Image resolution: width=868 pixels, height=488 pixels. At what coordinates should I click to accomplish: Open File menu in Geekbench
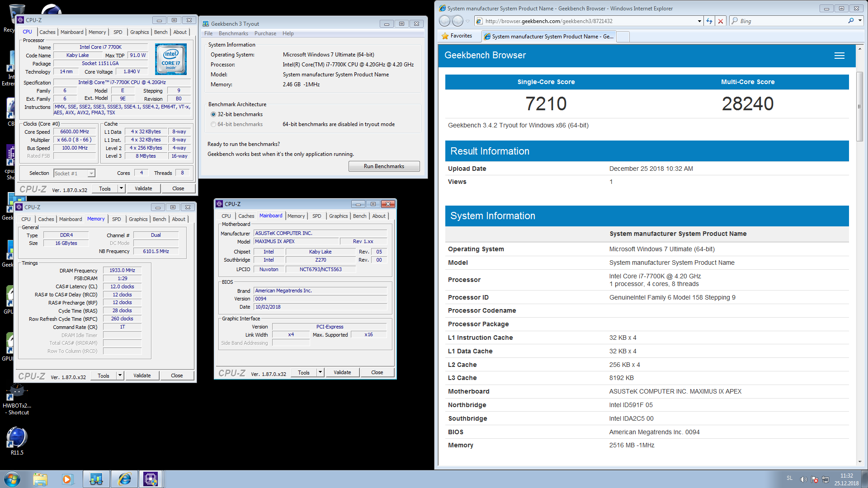208,33
